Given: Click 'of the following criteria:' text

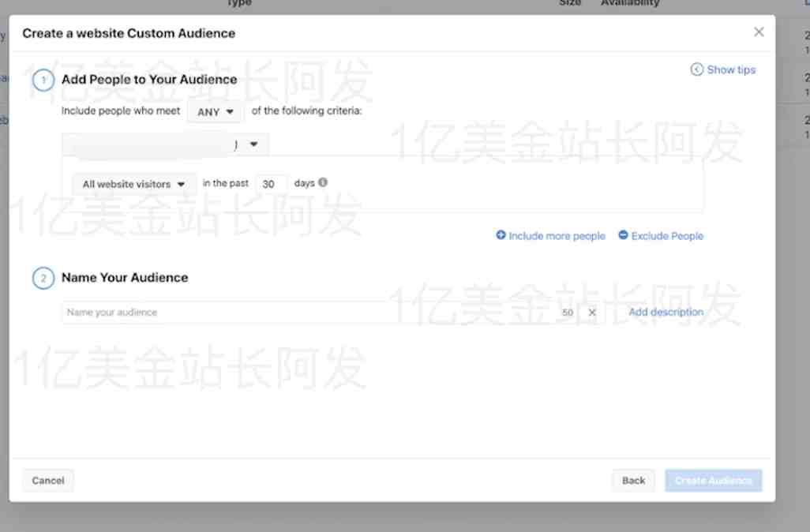Looking at the screenshot, I should (307, 111).
